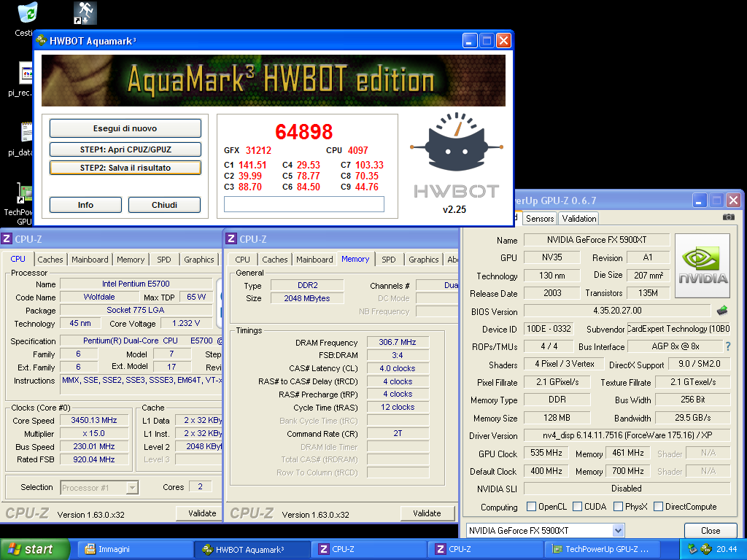The width and height of the screenshot is (747, 560).
Task: Click the GPU-Z Close button
Action: coord(711,531)
